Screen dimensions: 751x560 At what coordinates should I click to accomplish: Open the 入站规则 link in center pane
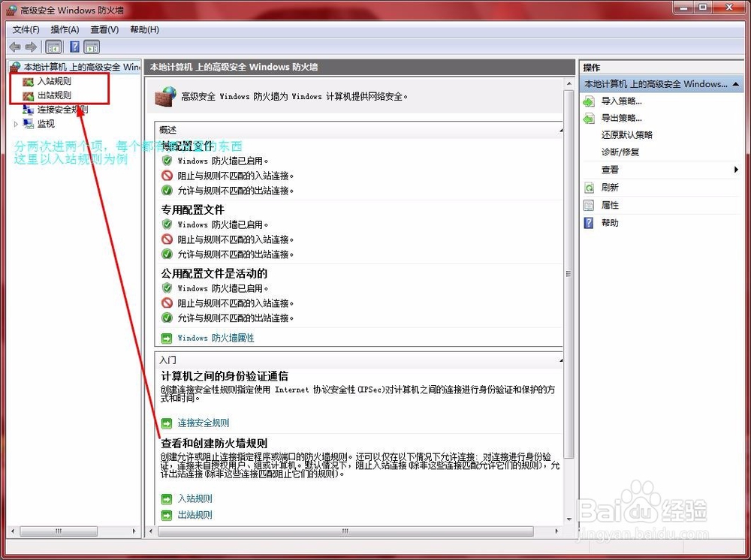(195, 498)
